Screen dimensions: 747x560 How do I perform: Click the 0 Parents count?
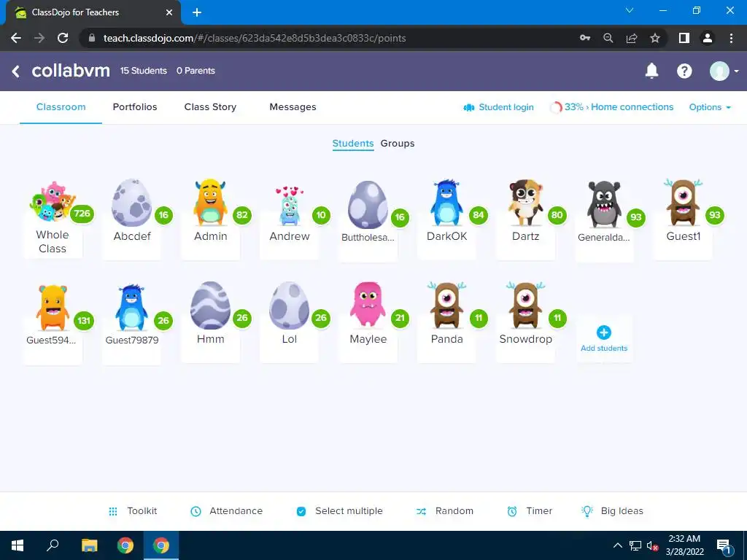(196, 71)
